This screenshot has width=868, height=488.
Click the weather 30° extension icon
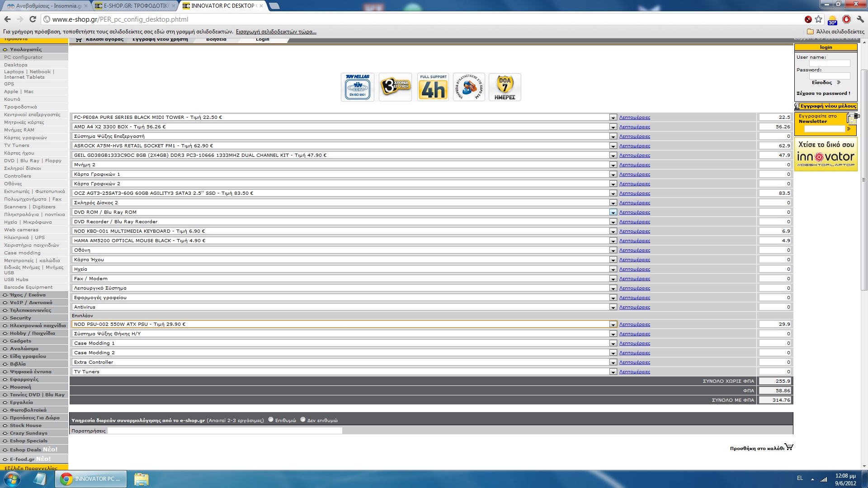coord(832,19)
